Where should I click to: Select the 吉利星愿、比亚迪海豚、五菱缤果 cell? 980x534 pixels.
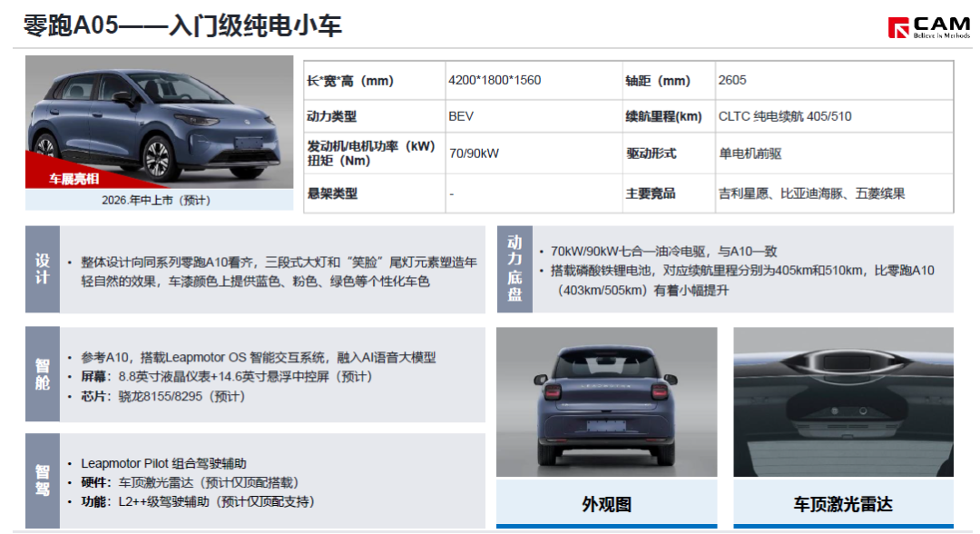811,193
